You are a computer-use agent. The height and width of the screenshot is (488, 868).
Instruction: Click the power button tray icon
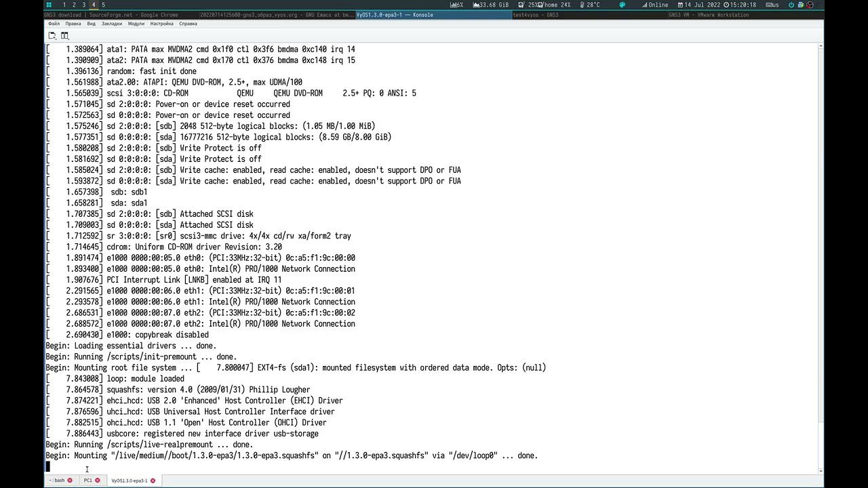click(791, 5)
